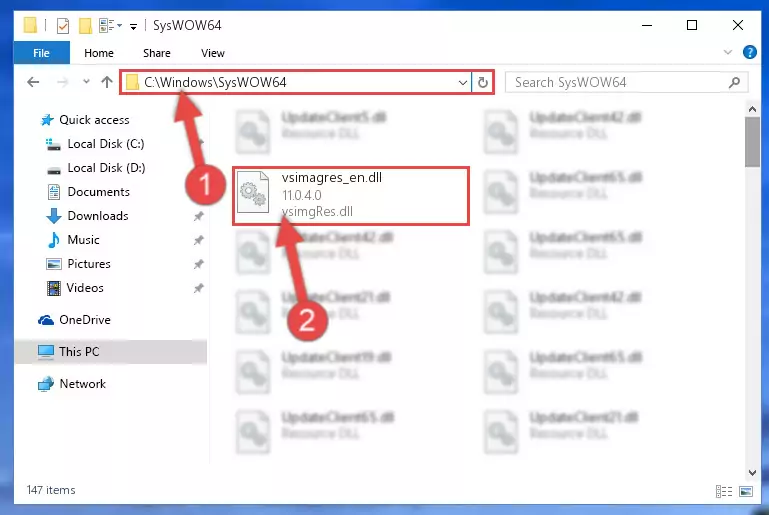Click the Local Disk (C:) drive icon
The width and height of the screenshot is (769, 515).
(x=53, y=144)
